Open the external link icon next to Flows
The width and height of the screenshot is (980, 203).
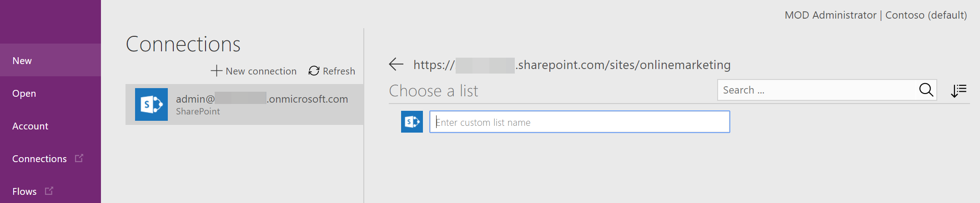[49, 191]
